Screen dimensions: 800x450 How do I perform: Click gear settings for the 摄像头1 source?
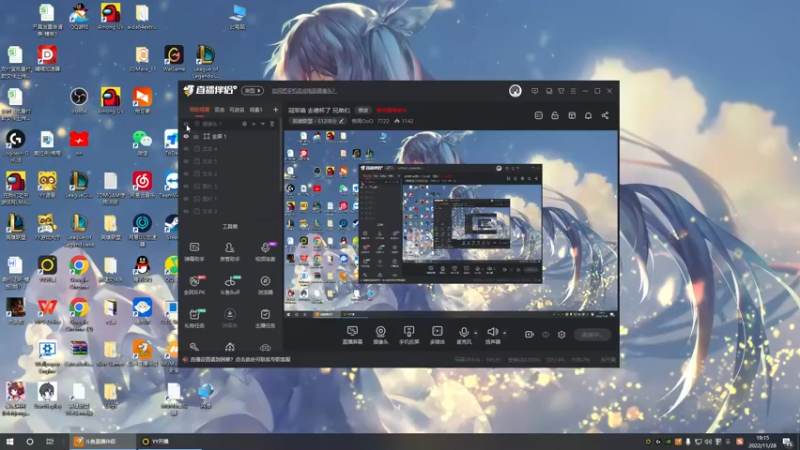click(244, 124)
